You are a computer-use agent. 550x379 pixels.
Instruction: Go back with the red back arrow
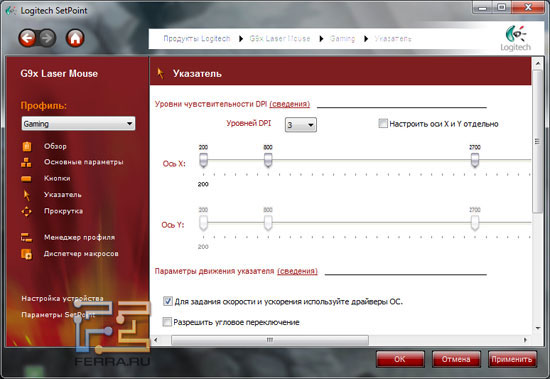point(27,38)
